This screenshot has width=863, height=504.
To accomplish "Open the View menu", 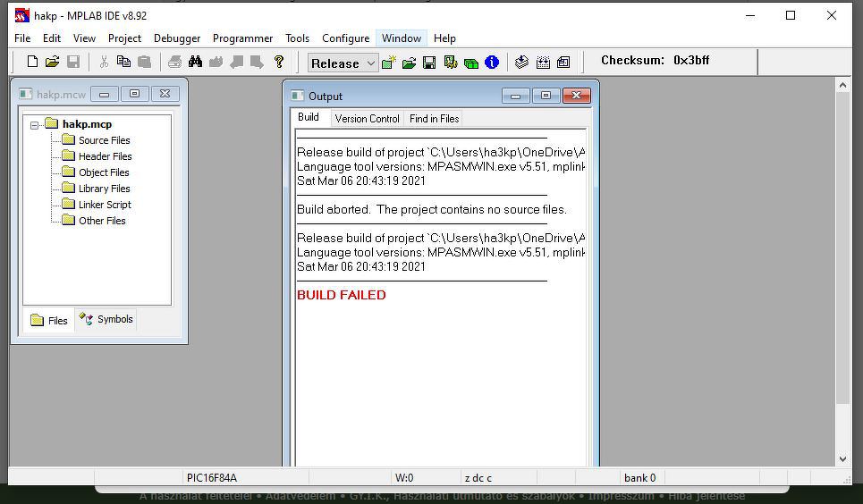I will (x=84, y=38).
